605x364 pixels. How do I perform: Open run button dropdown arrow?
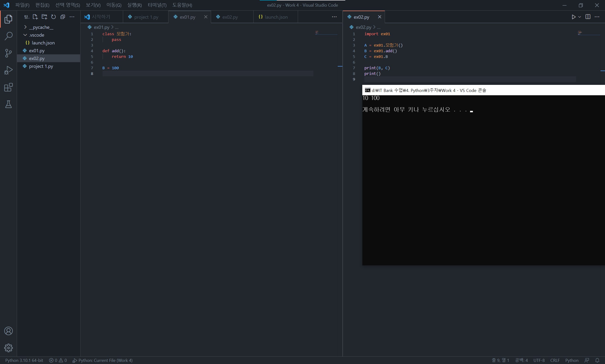click(x=579, y=17)
